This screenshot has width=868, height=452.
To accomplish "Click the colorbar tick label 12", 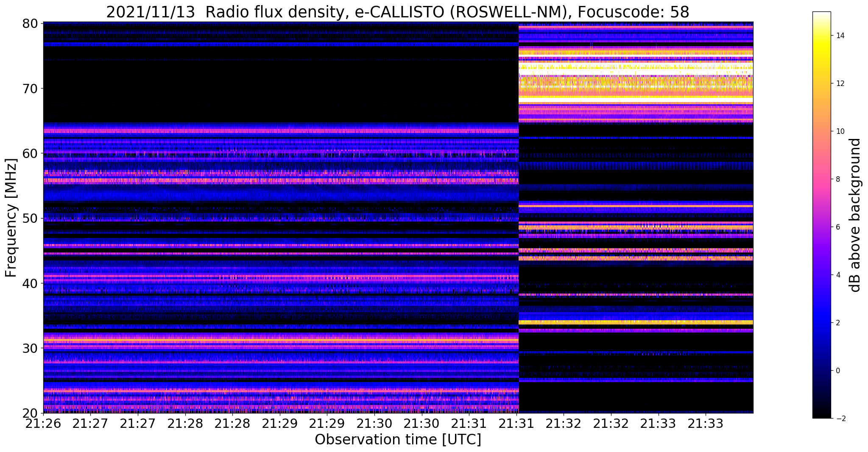I will tap(840, 83).
